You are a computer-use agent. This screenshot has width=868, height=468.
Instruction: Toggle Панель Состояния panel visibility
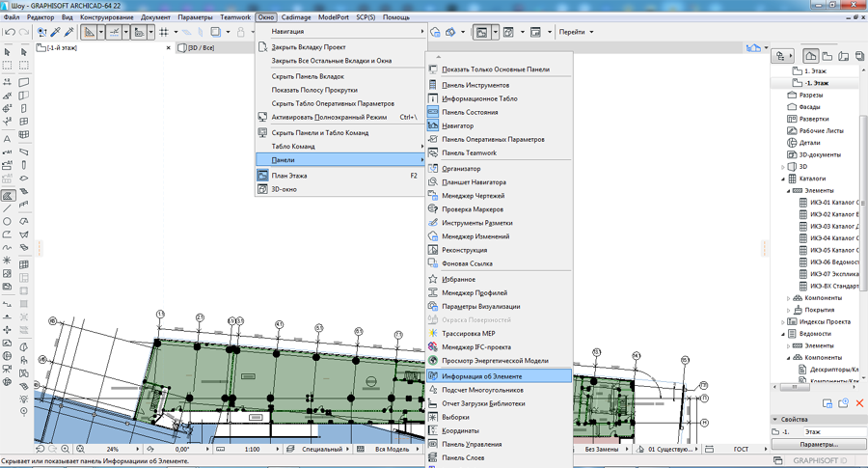coord(500,112)
